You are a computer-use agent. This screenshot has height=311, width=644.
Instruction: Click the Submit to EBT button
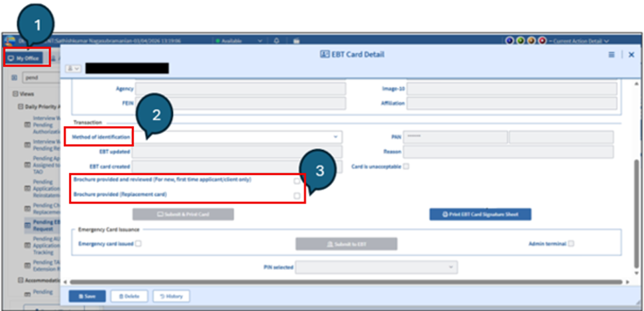[347, 244]
